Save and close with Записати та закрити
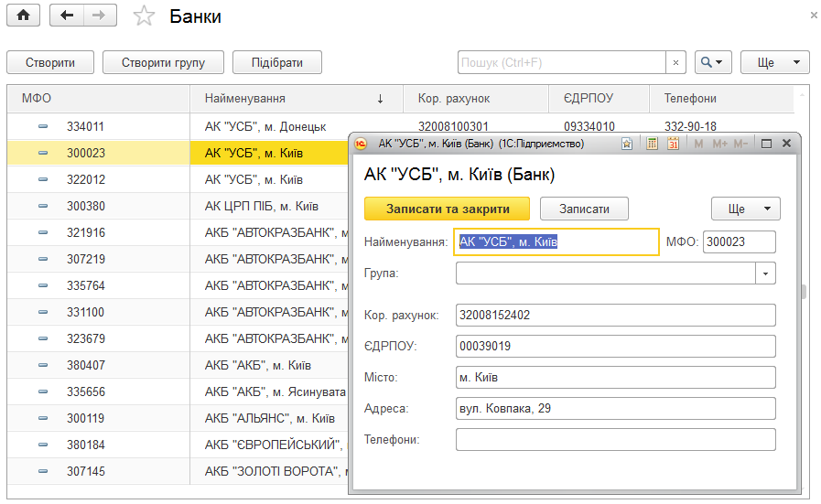Image resolution: width=821 pixels, height=504 pixels. point(448,209)
